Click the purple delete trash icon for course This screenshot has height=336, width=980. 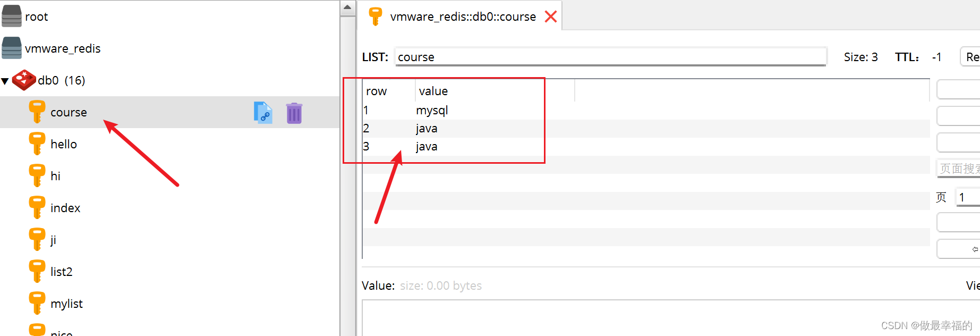click(294, 113)
